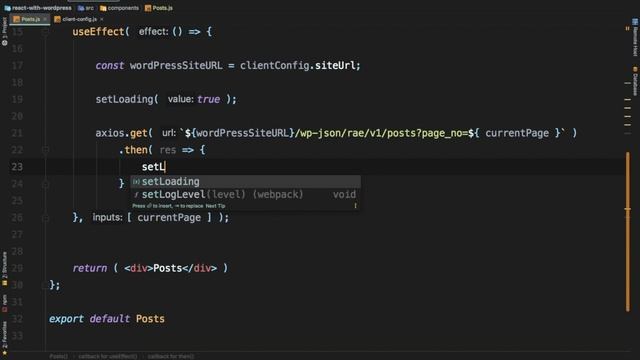Viewport: 640px width, 360px height.
Task: Click 'return' keyword on line 29
Action: click(90, 268)
